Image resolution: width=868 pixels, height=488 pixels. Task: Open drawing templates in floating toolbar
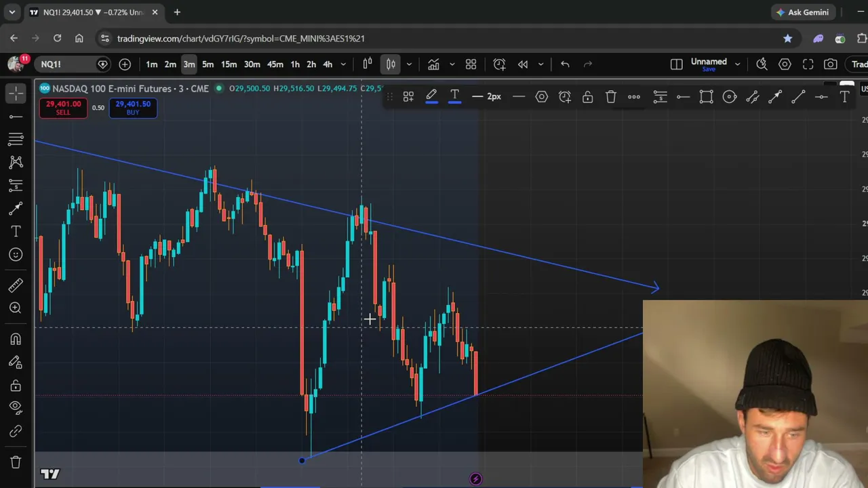tap(408, 97)
